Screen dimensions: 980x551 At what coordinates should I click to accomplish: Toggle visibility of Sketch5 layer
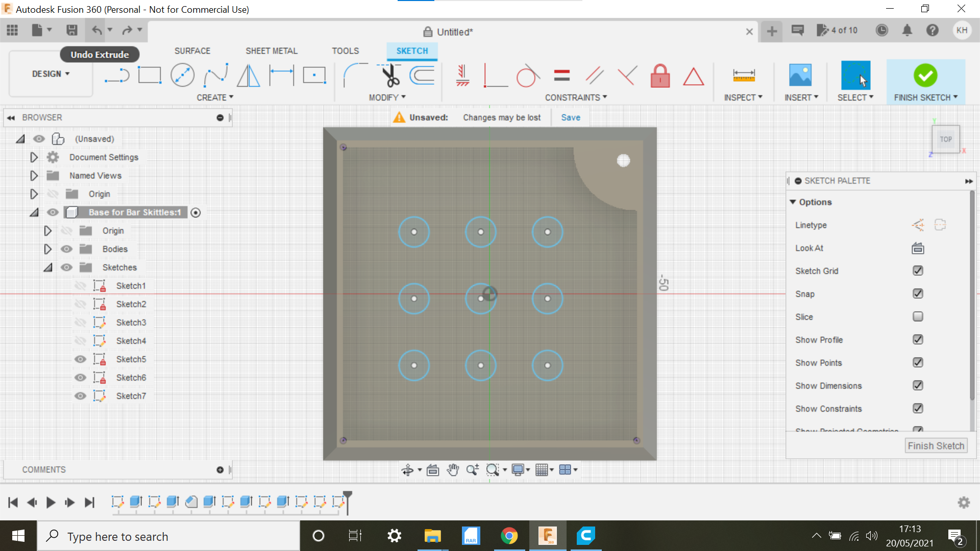click(x=80, y=359)
